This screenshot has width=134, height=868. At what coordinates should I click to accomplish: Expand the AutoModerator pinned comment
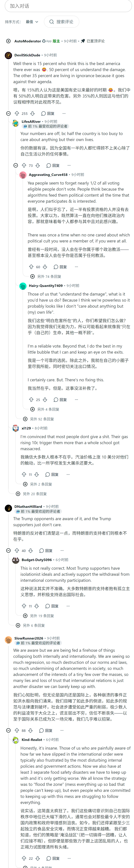tap(8, 41)
